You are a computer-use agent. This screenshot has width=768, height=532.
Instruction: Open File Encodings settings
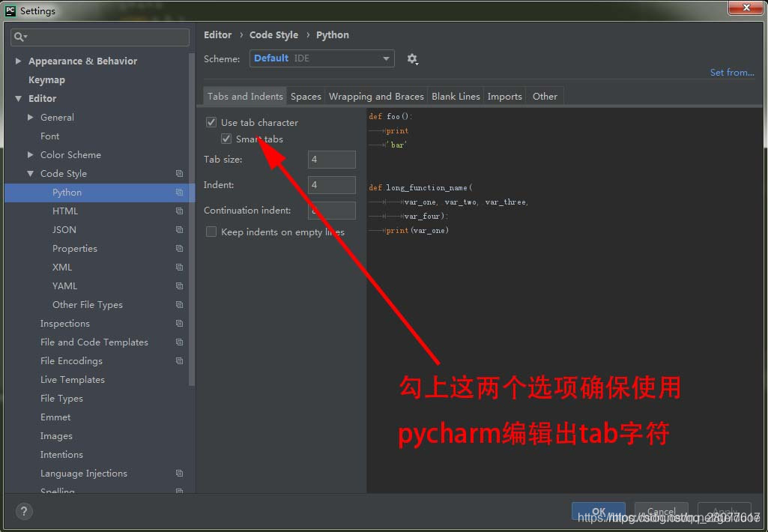(x=71, y=361)
